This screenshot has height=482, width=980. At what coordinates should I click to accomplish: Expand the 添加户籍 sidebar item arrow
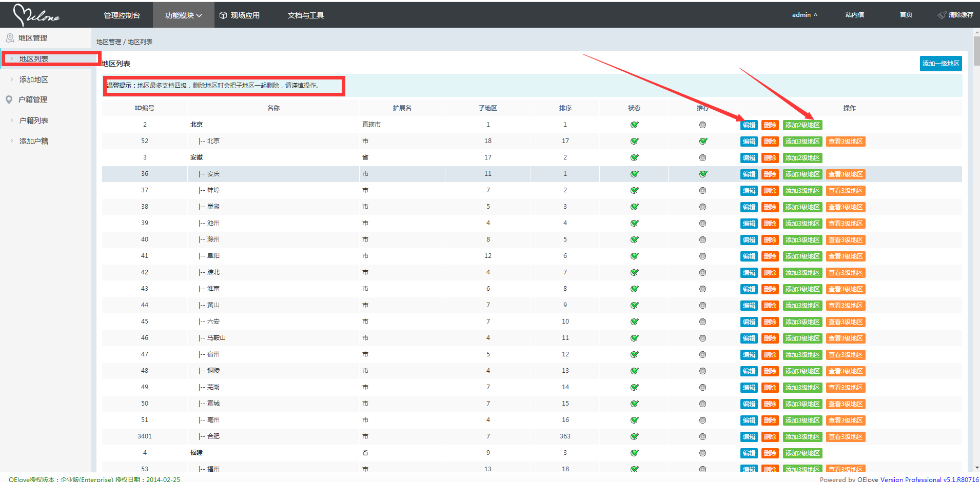[x=12, y=141]
